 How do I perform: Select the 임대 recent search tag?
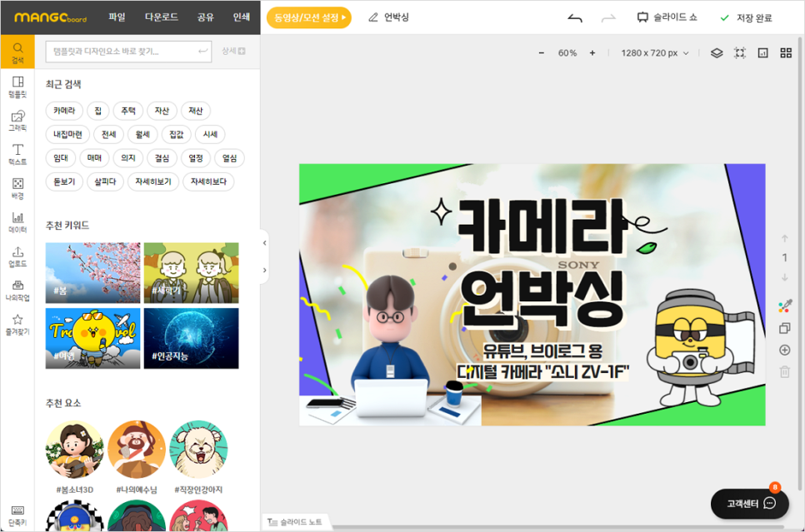(61, 158)
